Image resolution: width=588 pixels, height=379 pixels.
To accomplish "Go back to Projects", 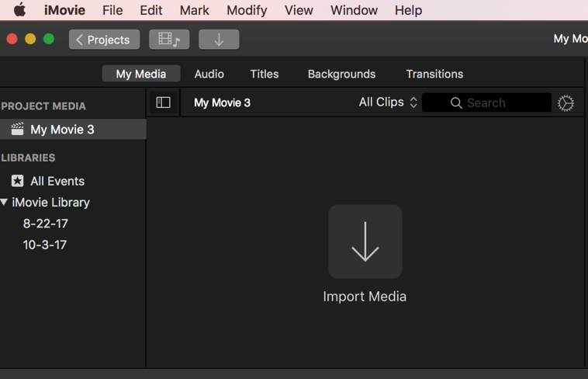I will coord(104,40).
